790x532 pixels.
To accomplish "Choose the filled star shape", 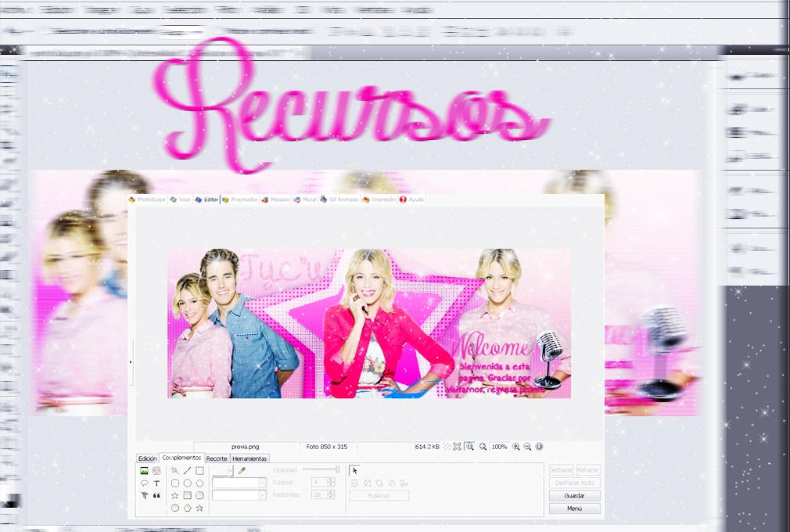I will [x=199, y=508].
